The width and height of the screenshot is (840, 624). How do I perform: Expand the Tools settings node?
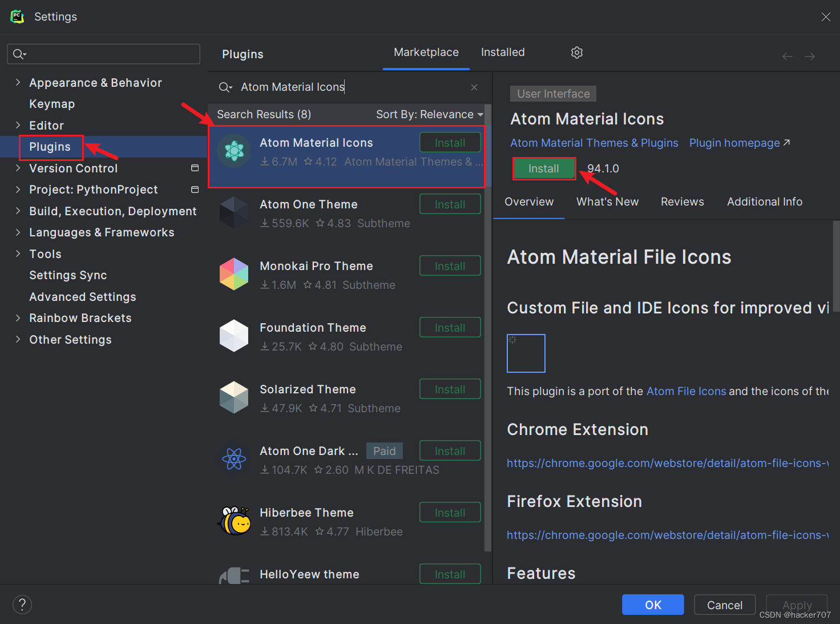pos(18,253)
